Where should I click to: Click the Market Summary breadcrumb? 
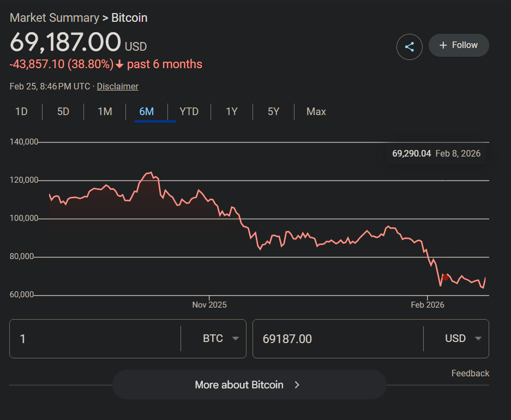pyautogui.click(x=55, y=17)
